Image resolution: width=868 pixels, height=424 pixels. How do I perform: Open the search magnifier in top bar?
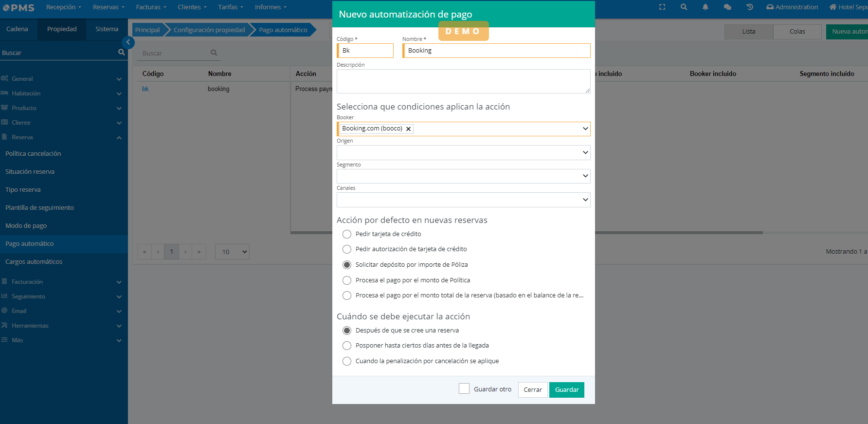pos(684,7)
